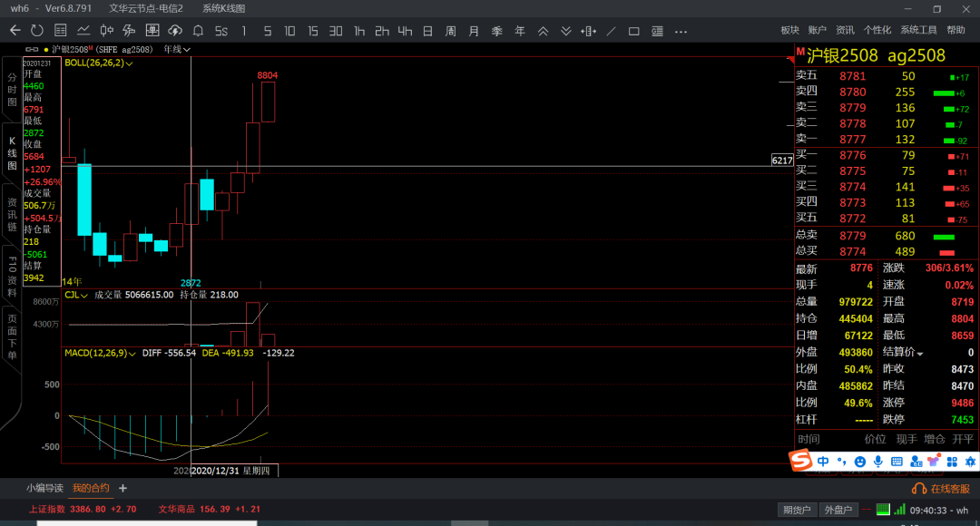The height and width of the screenshot is (526, 980).
Task: Switch to 15-minute K-line period
Action: point(312,31)
